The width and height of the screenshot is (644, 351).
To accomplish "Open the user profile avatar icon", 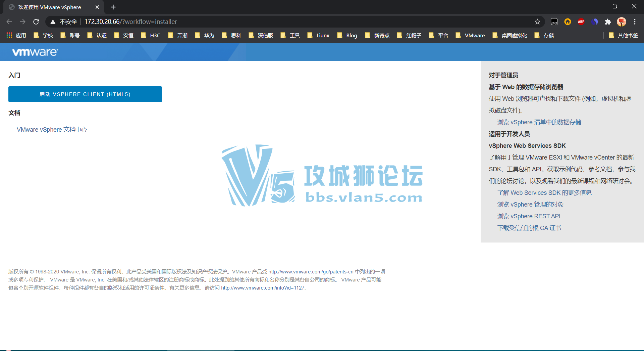I will tap(622, 21).
